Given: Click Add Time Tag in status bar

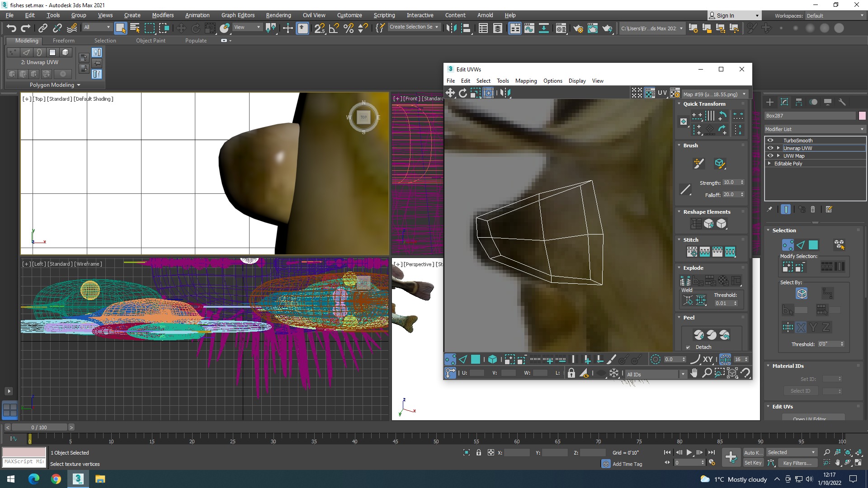Looking at the screenshot, I should tap(627, 464).
